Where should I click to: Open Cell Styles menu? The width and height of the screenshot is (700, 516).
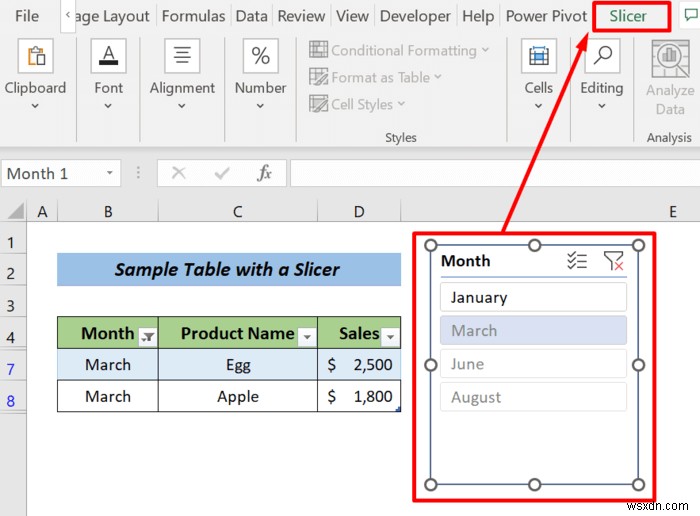pyautogui.click(x=357, y=104)
